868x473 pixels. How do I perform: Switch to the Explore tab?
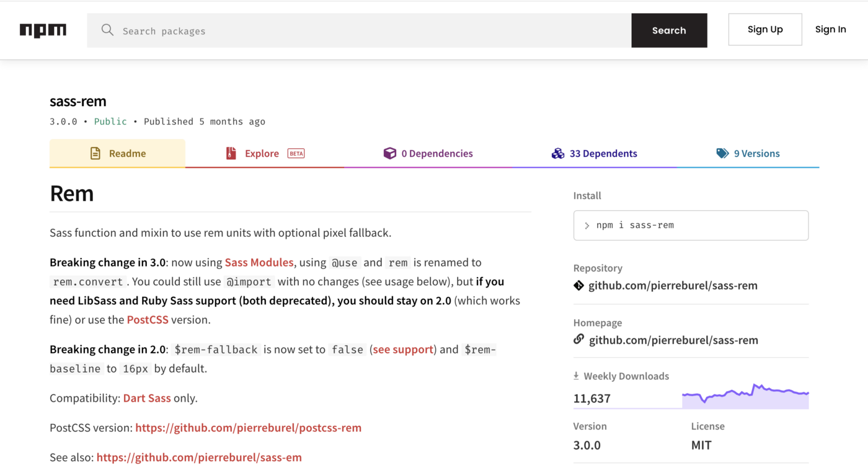[265, 153]
